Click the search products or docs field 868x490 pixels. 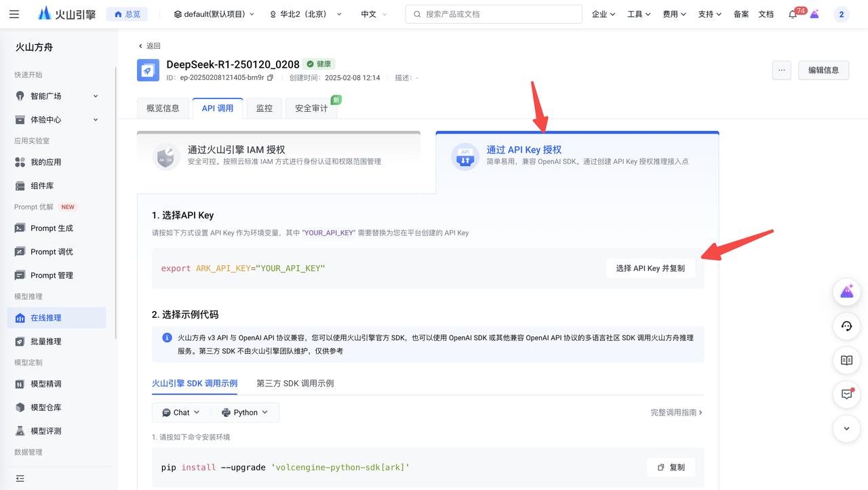pyautogui.click(x=494, y=14)
